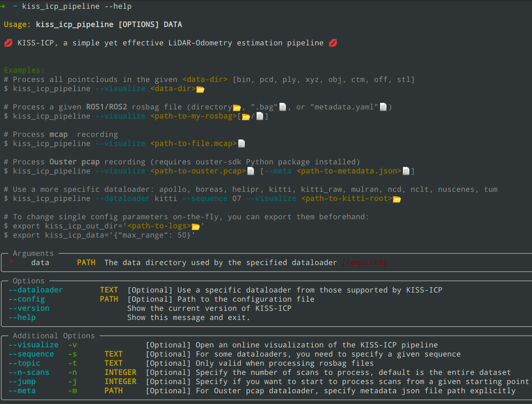This screenshot has height=404, width=532.
Task: Click the "INTEGER" type for --n-scans
Action: tap(121, 372)
